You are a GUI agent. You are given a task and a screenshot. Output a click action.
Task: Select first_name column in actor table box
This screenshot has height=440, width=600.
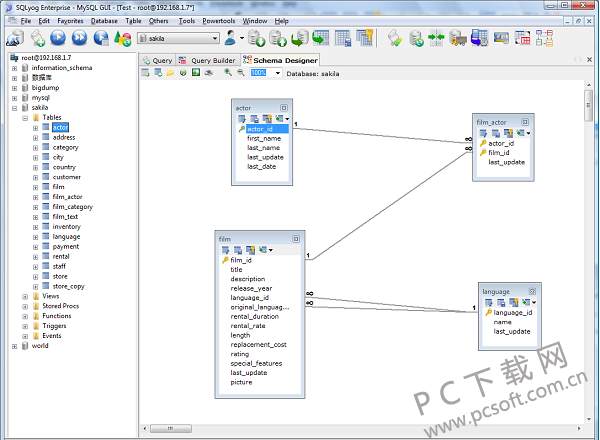tap(264, 139)
